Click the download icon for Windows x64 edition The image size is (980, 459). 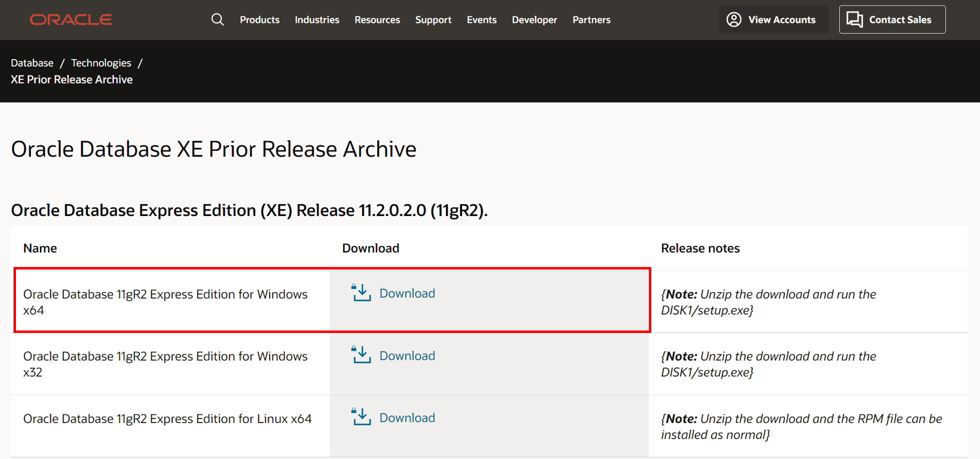(361, 293)
